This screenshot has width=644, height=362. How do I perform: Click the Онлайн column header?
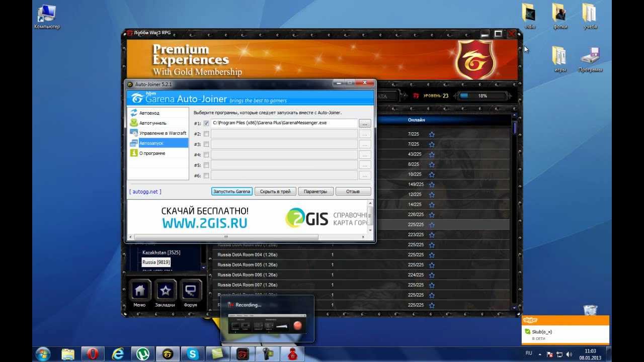click(x=417, y=120)
